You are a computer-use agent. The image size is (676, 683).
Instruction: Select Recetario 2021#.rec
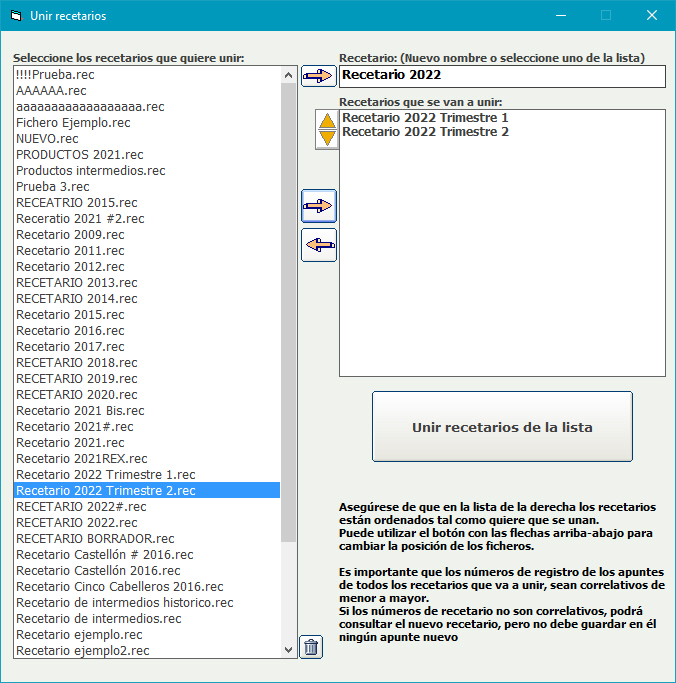tap(147, 426)
